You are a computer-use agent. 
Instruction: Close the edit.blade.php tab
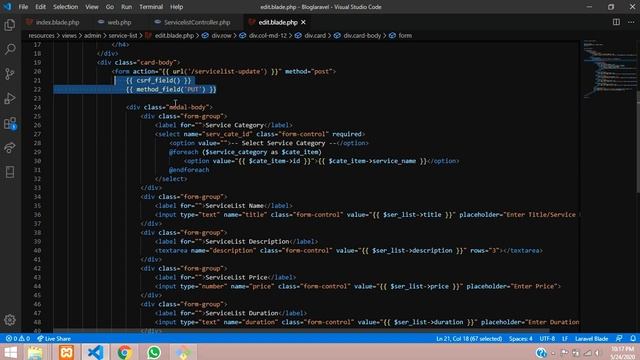pyautogui.click(x=303, y=22)
